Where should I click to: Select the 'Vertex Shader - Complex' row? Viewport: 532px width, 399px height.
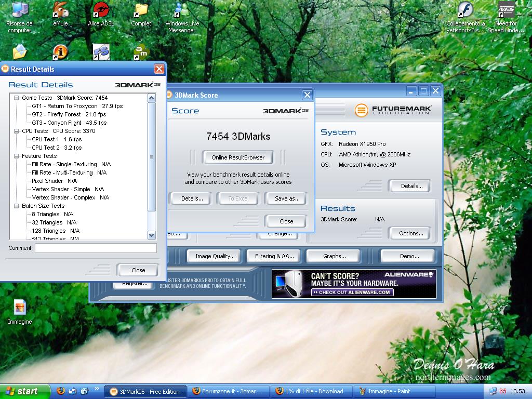point(70,197)
